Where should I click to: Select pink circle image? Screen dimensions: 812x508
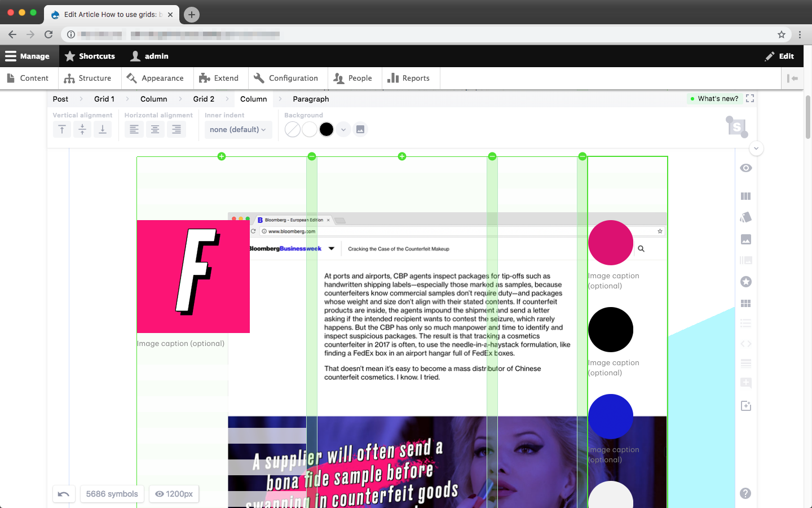[611, 243]
